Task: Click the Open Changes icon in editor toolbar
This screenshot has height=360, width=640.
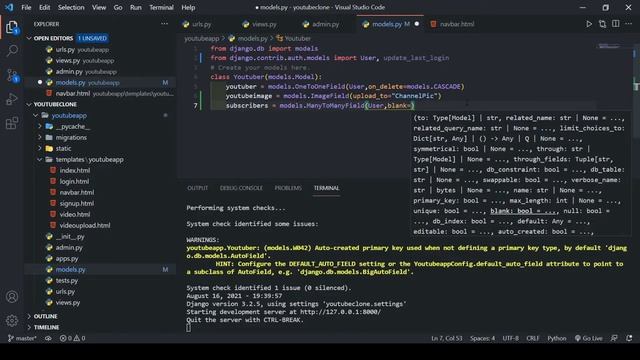Action: tap(602, 24)
